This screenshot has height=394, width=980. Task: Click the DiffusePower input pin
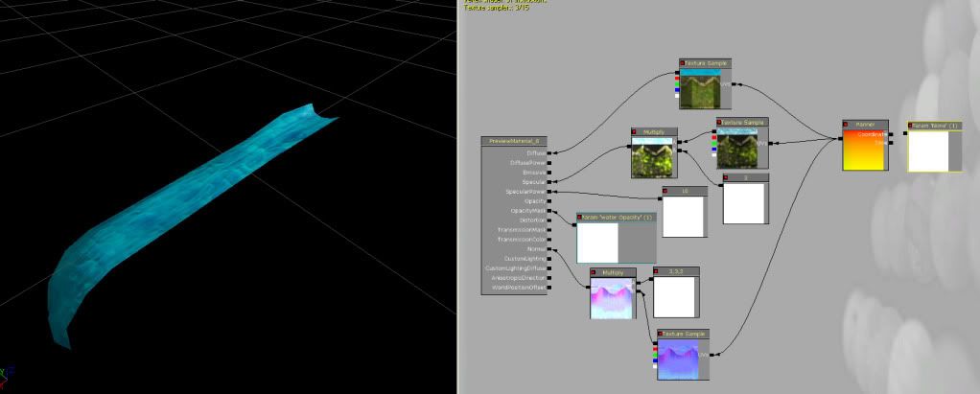pyautogui.click(x=549, y=162)
